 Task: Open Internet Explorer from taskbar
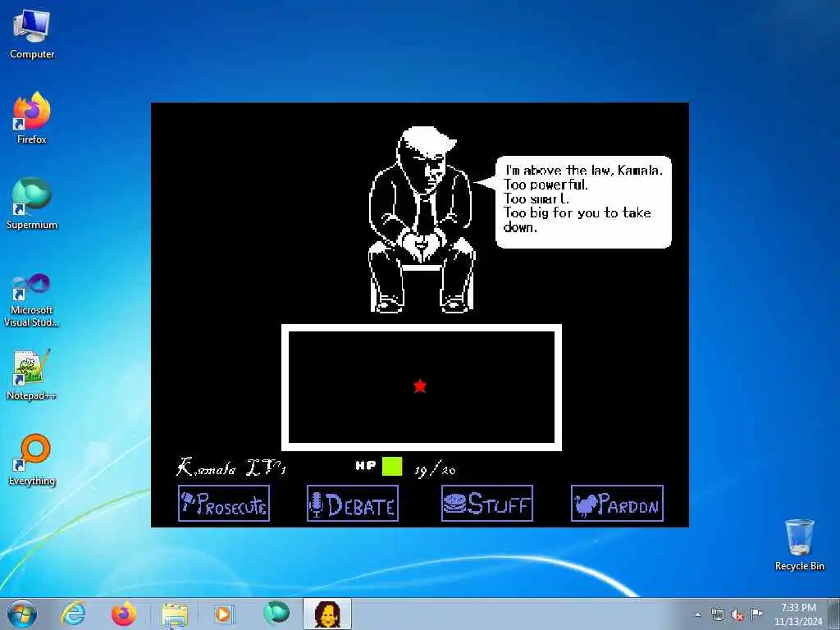[x=73, y=614]
